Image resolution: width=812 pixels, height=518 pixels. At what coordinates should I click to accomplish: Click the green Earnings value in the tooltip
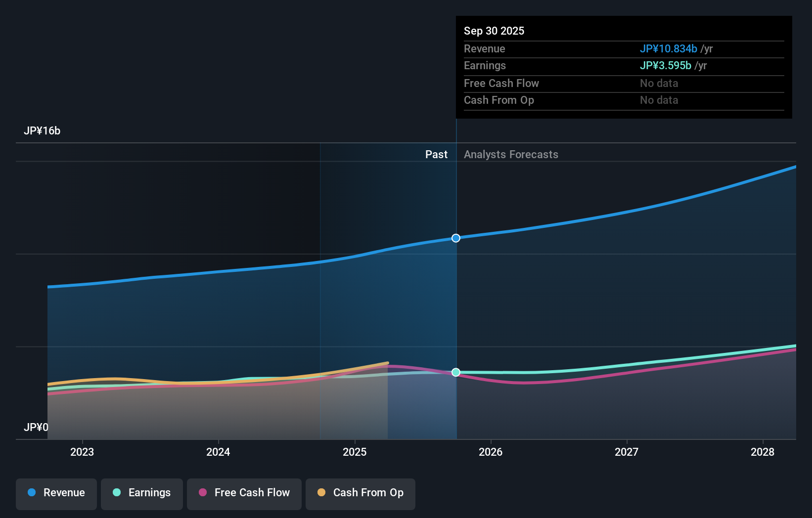pos(666,65)
